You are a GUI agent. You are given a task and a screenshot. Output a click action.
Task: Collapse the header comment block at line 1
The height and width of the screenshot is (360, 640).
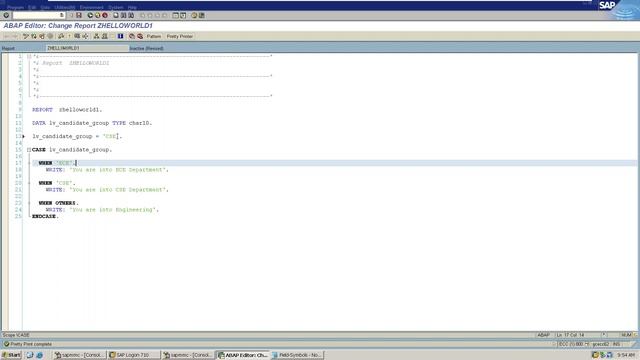[x=29, y=56]
